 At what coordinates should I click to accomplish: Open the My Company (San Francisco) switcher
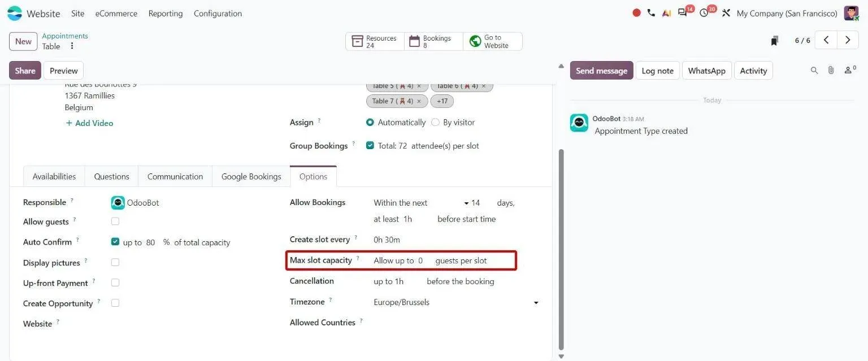coord(787,13)
